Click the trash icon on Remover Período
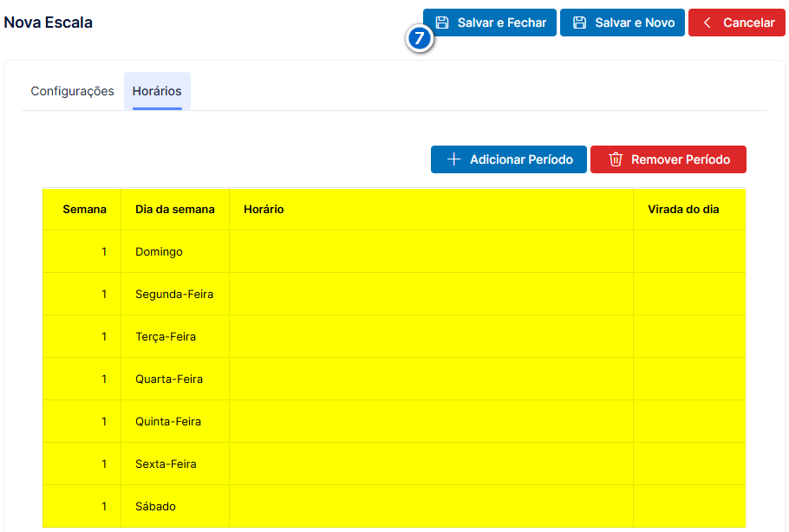The height and width of the screenshot is (532, 789). (x=616, y=159)
